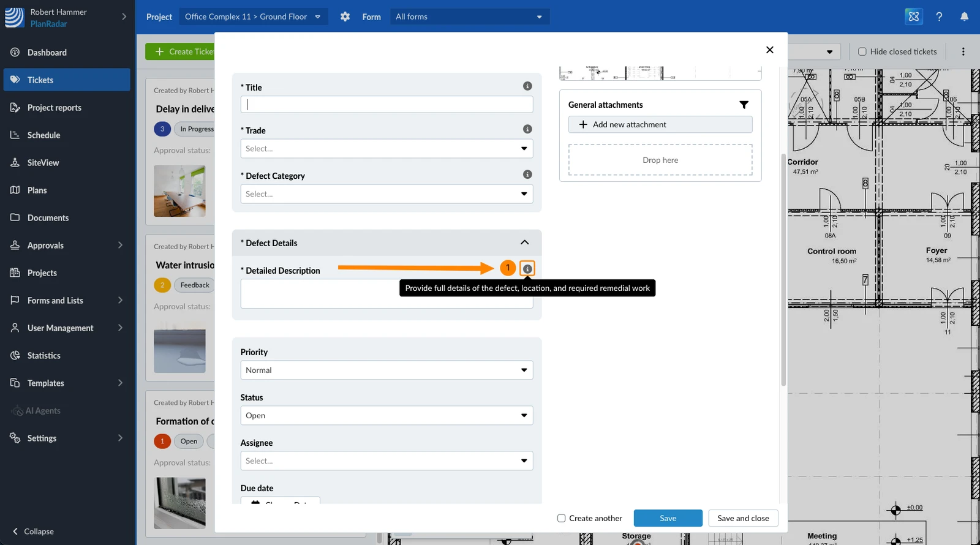Click the Save button
Image resolution: width=980 pixels, height=545 pixels.
click(668, 518)
